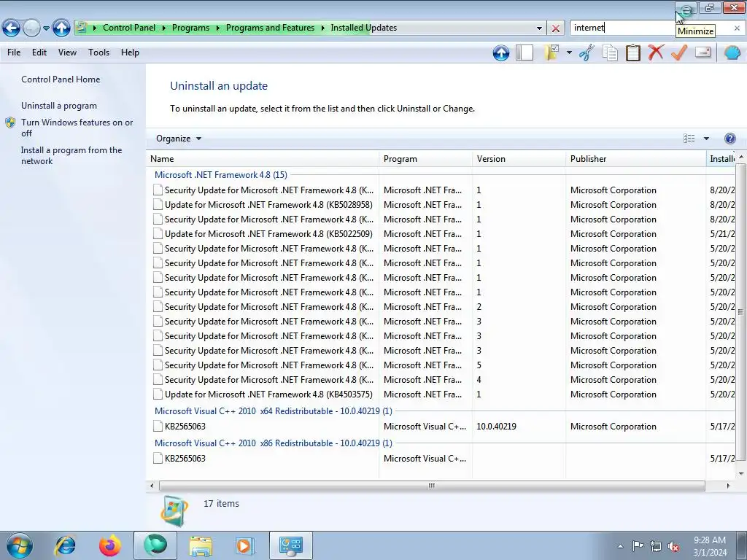Click the Cut scissors icon
The image size is (747, 560).
587,52
